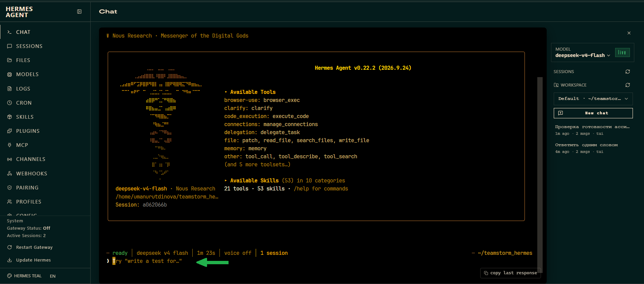Open session 'Проверка готовности'
Screen dimensions: 644x284
(x=593, y=130)
